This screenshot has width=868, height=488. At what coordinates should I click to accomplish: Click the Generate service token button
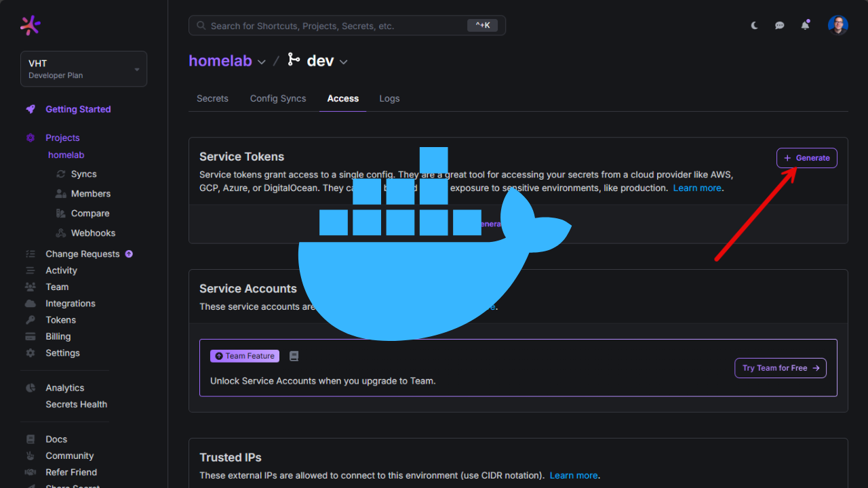tap(806, 158)
